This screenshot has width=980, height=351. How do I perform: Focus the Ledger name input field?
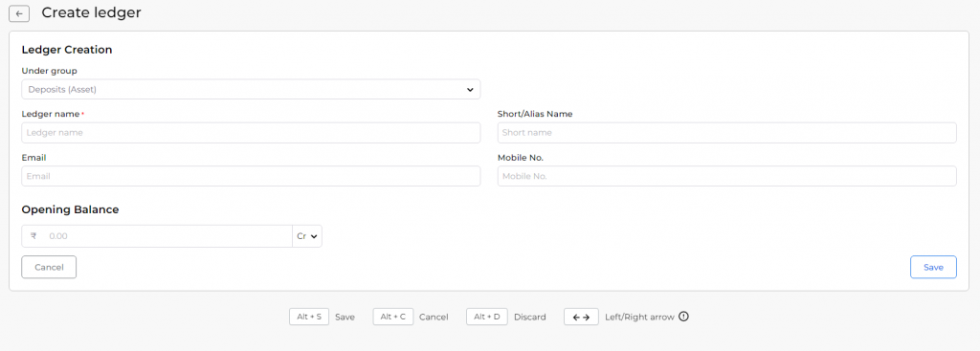coord(251,133)
